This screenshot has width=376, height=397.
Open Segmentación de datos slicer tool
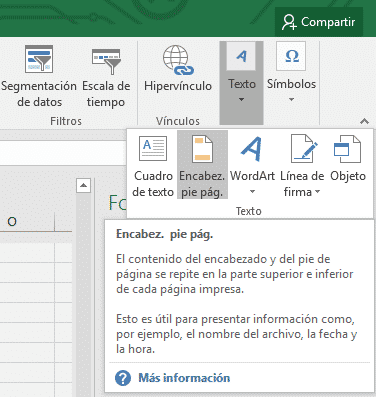(x=39, y=76)
